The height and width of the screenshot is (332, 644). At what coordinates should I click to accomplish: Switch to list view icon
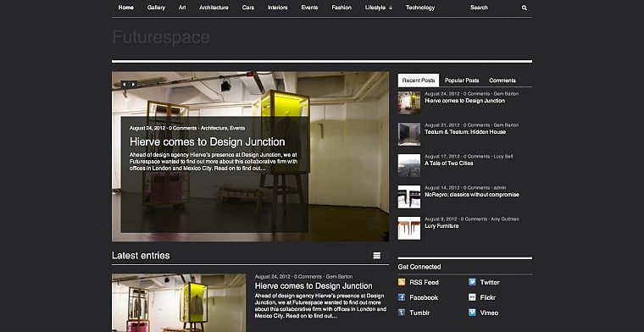(376, 256)
